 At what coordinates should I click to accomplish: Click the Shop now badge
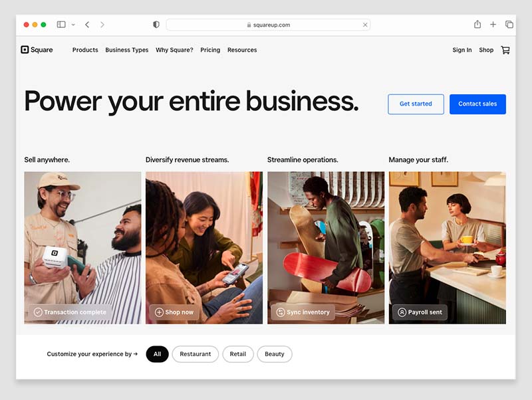(x=174, y=312)
